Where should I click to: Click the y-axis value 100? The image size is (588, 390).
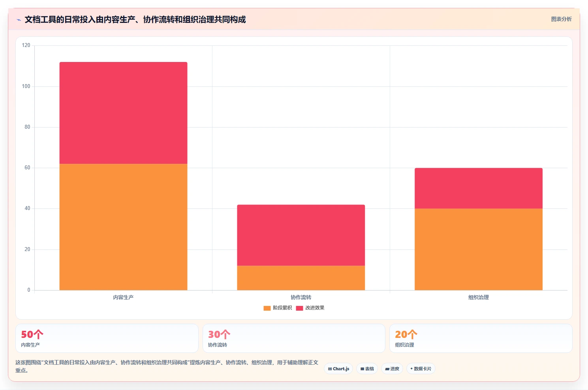(26, 86)
